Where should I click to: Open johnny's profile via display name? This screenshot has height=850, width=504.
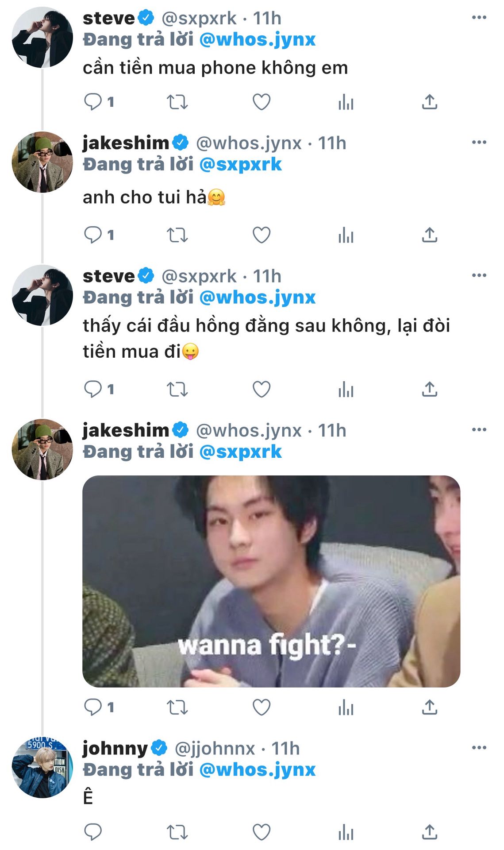click(115, 748)
